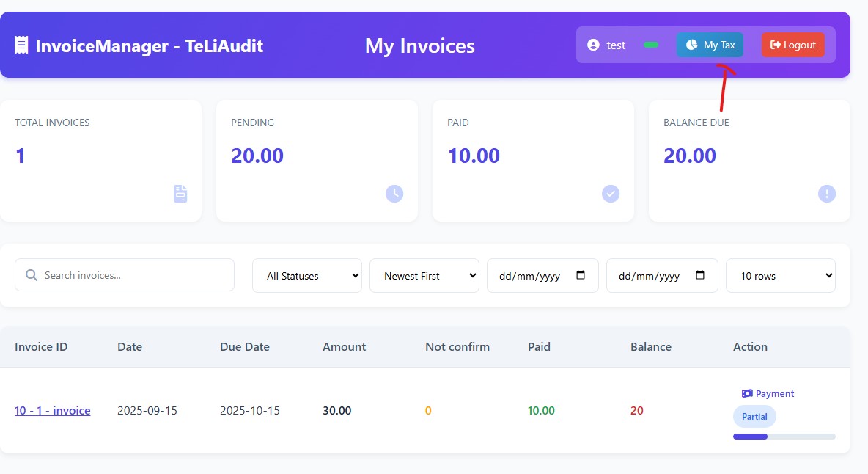Image resolution: width=868 pixels, height=474 pixels.
Task: Open the My Tax page
Action: [x=710, y=45]
